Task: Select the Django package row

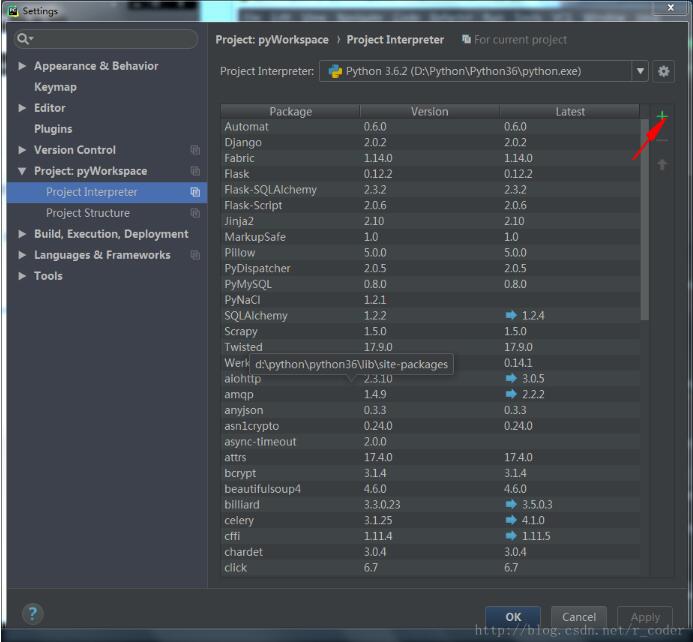Action: click(430, 142)
